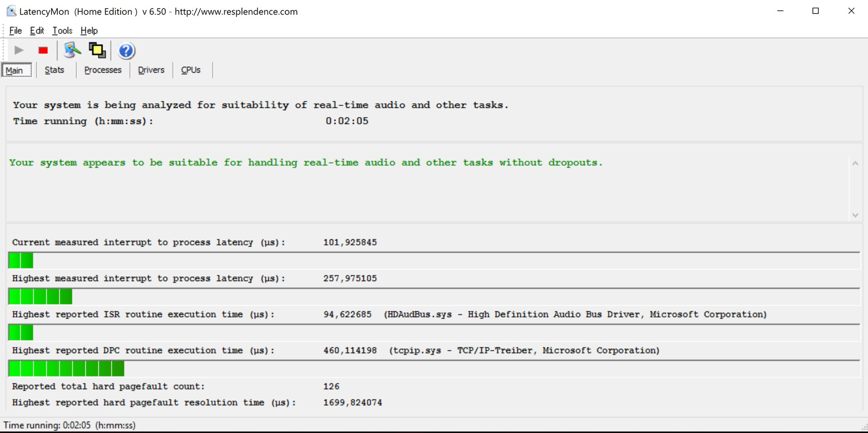Open the File menu
The image size is (868, 433).
click(x=15, y=31)
